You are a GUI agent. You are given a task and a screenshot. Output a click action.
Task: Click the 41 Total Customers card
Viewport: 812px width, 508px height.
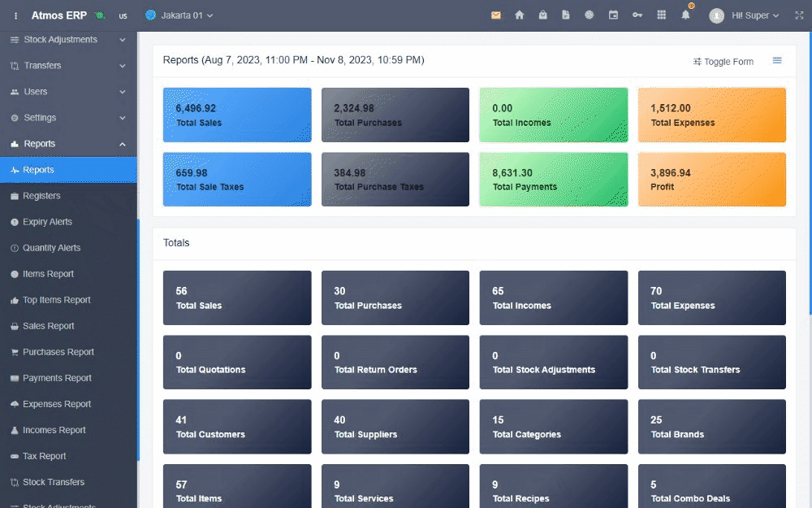[x=237, y=427]
